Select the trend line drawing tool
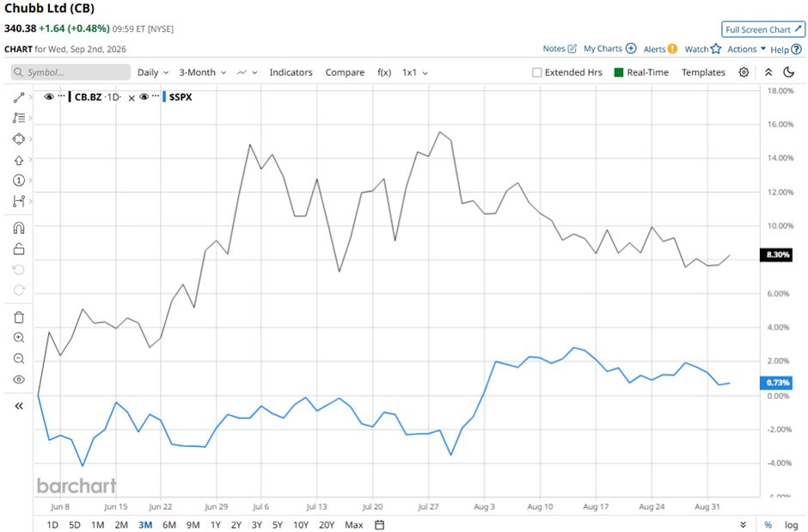Image resolution: width=808 pixels, height=532 pixels. tap(19, 97)
